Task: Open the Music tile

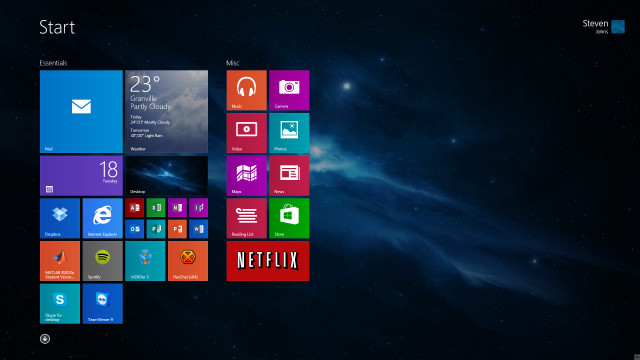Action: click(247, 90)
